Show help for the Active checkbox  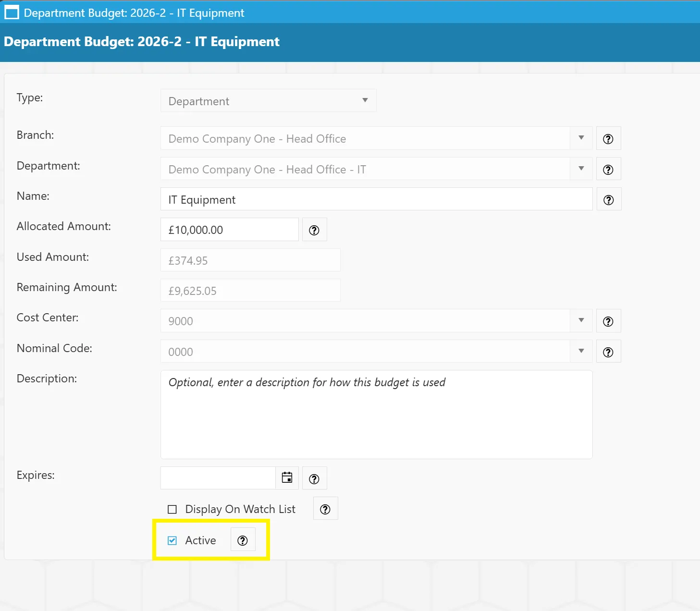point(243,540)
